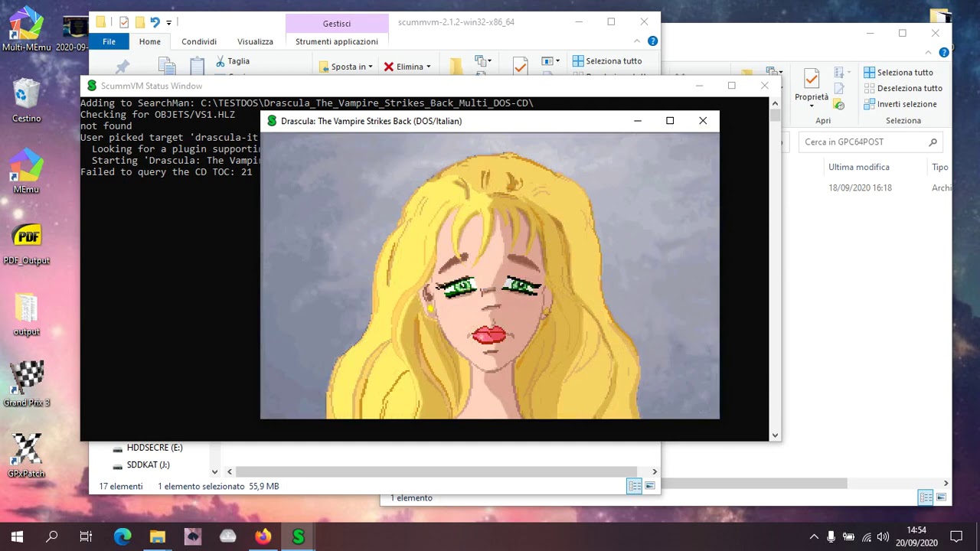Screen dimensions: 980x551
Task: Click Taglia in scummvm Explorer ribbon
Action: 232,61
